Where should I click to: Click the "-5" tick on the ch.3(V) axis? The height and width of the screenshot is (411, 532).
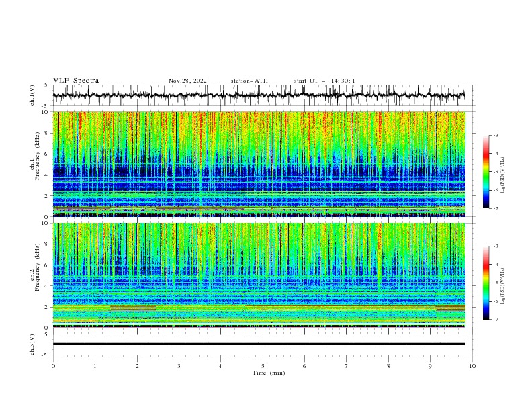click(x=45, y=355)
